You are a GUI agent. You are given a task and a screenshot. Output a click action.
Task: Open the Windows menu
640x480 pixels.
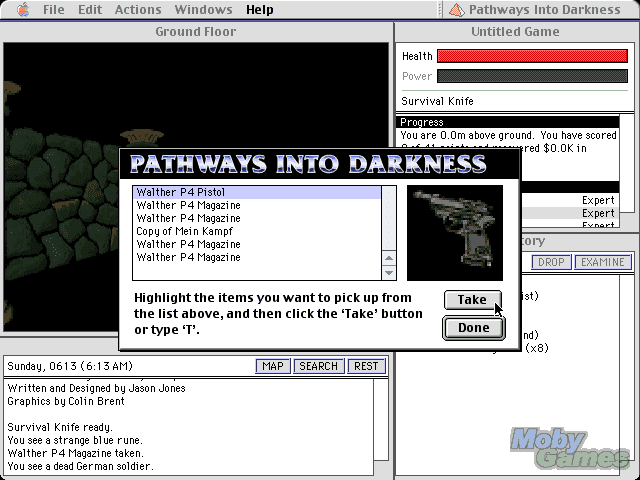point(203,9)
